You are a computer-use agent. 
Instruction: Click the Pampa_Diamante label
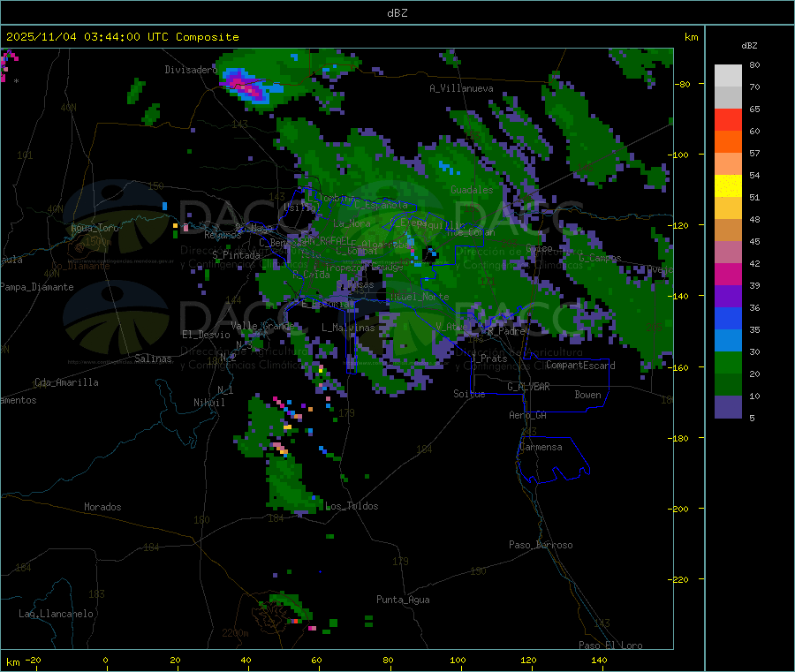coord(37,287)
